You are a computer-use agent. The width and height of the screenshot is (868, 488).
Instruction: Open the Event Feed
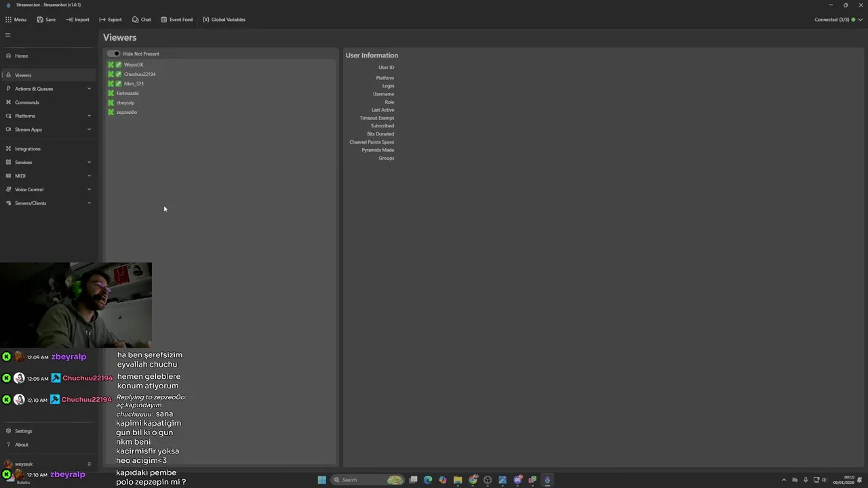(x=176, y=20)
